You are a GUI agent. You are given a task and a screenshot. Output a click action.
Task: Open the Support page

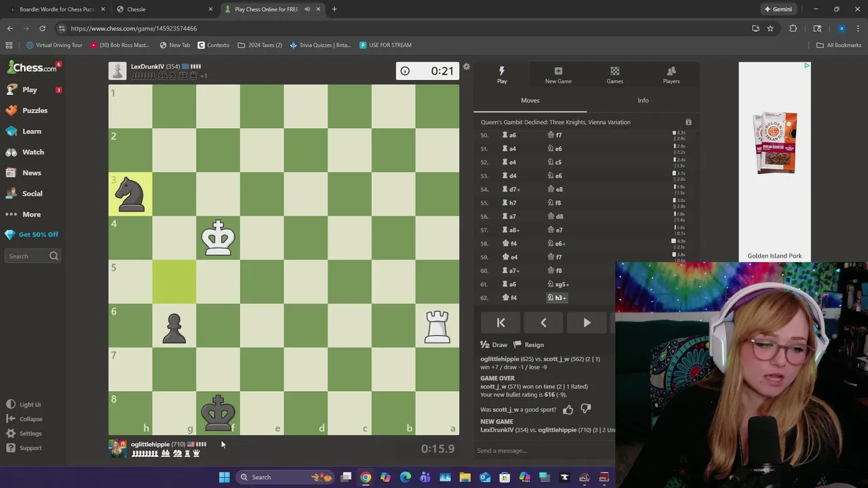24,448
